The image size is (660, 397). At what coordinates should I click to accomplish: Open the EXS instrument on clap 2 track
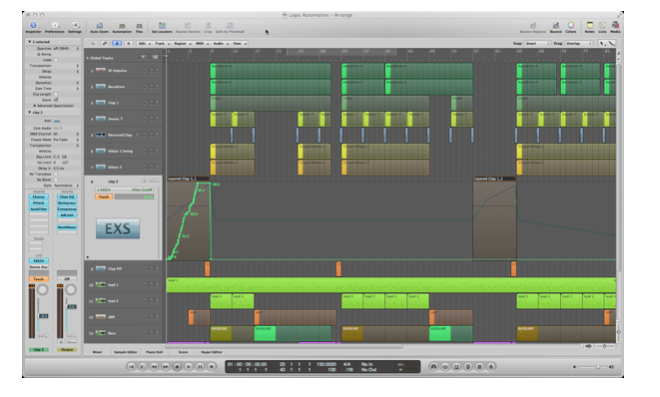tap(118, 229)
